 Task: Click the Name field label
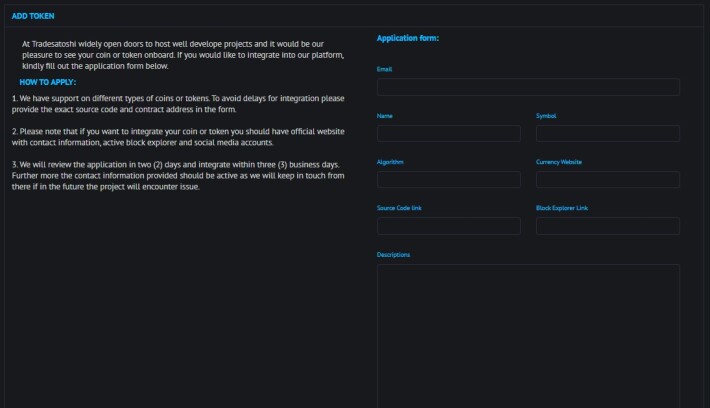click(x=384, y=116)
